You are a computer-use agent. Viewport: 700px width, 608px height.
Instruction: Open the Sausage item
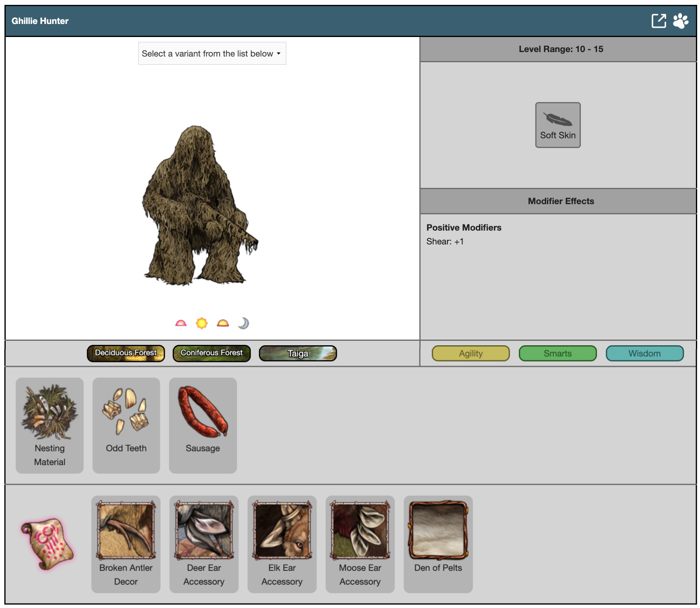click(203, 425)
